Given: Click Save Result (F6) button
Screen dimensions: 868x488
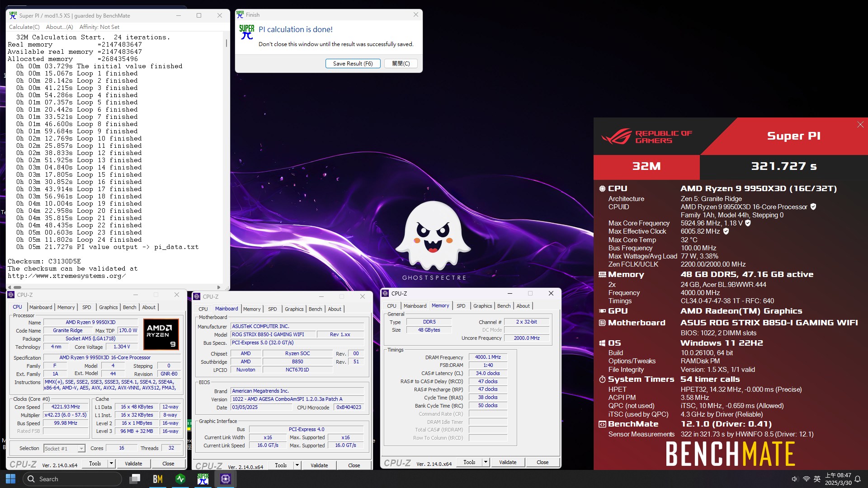Looking at the screenshot, I should (x=353, y=64).
